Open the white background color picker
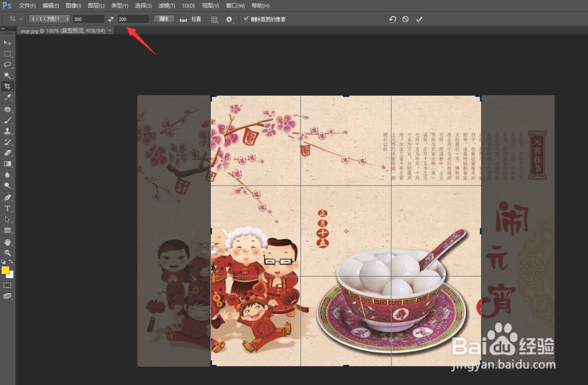Image resolution: width=588 pixels, height=385 pixels. [11, 276]
